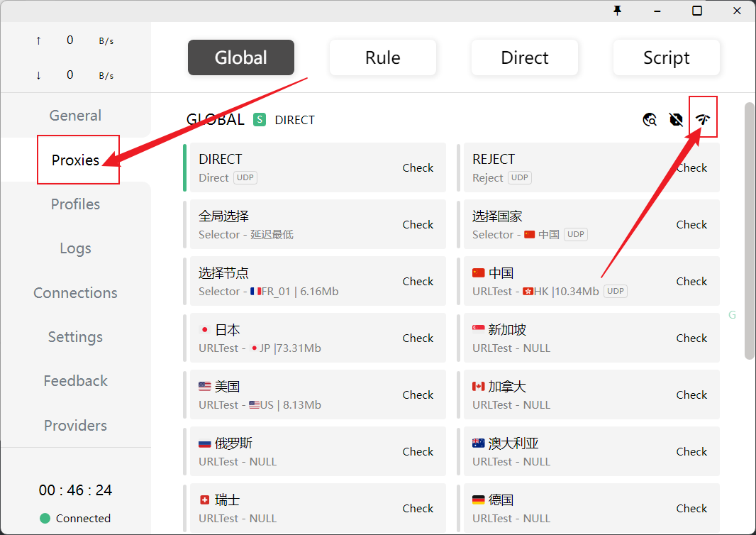Viewport: 756px width, 535px height.
Task: Click Check on the DIRECT proxy
Action: point(418,168)
